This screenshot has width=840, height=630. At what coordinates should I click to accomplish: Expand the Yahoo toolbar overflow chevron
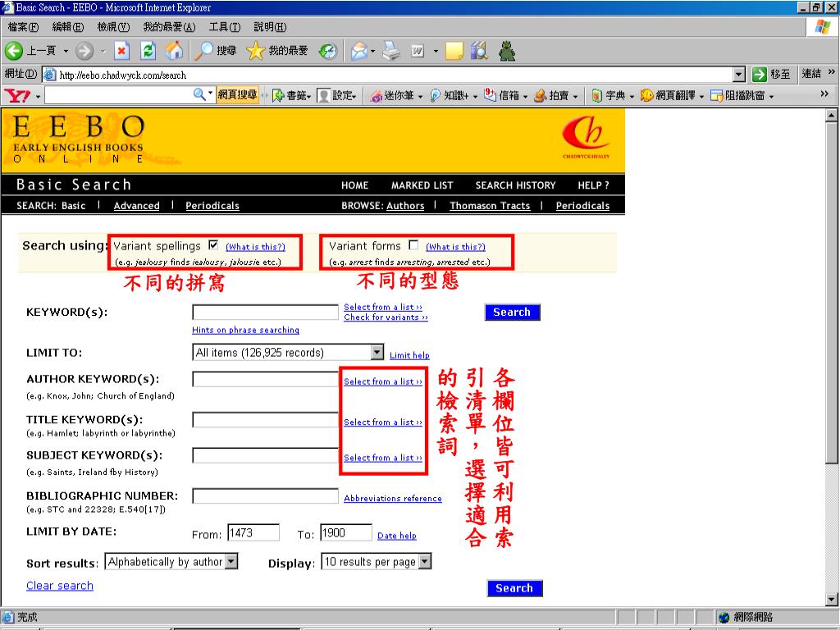tap(824, 94)
